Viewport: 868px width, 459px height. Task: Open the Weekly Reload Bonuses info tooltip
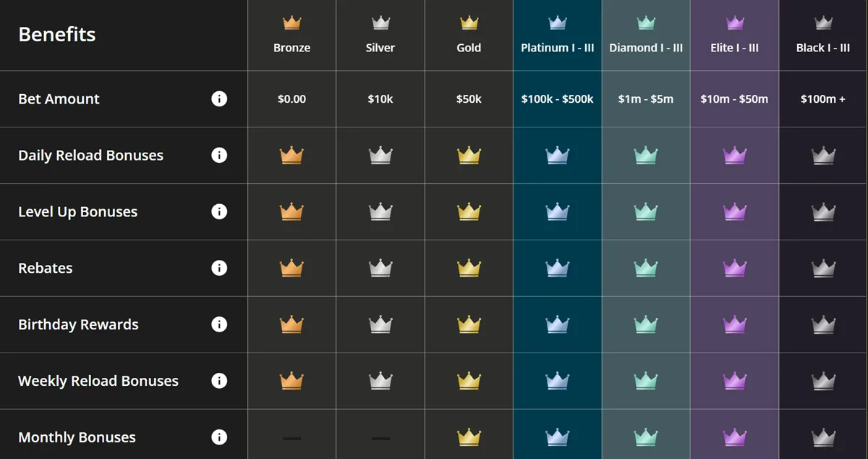(x=219, y=381)
